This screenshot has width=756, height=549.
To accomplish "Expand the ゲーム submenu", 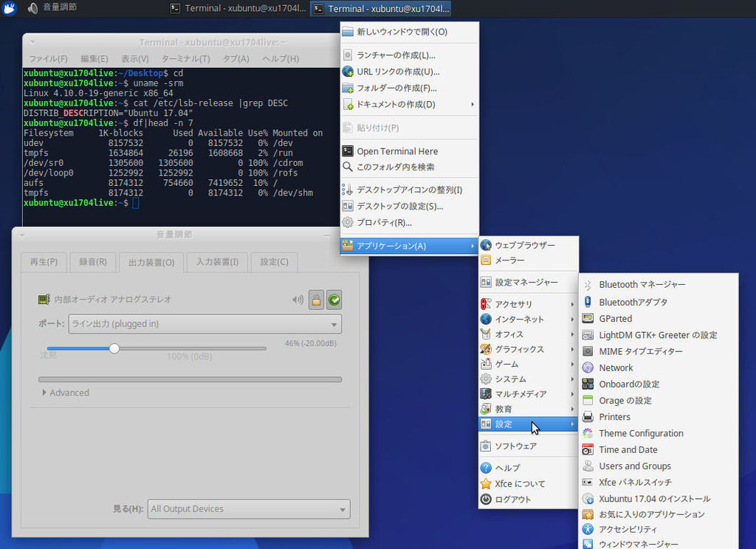I will pyautogui.click(x=528, y=364).
